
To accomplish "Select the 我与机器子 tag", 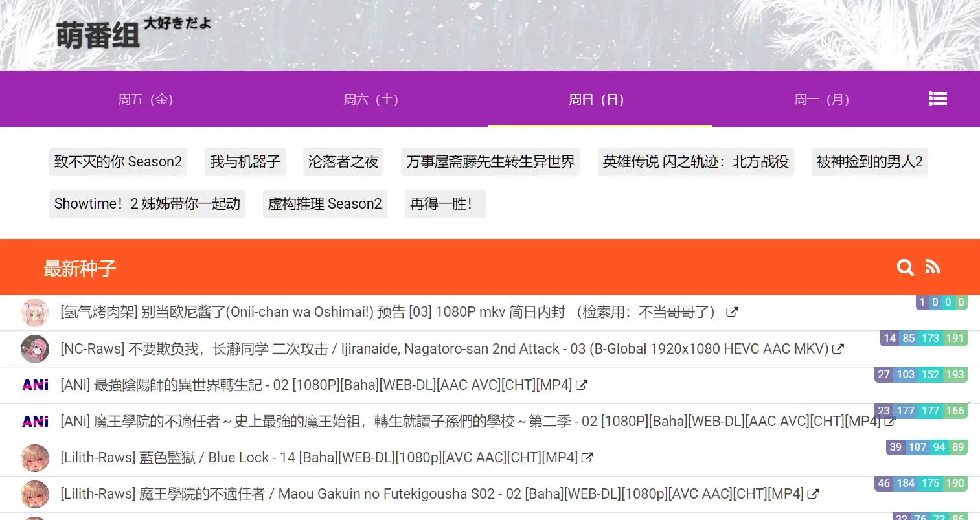I will pyautogui.click(x=245, y=162).
